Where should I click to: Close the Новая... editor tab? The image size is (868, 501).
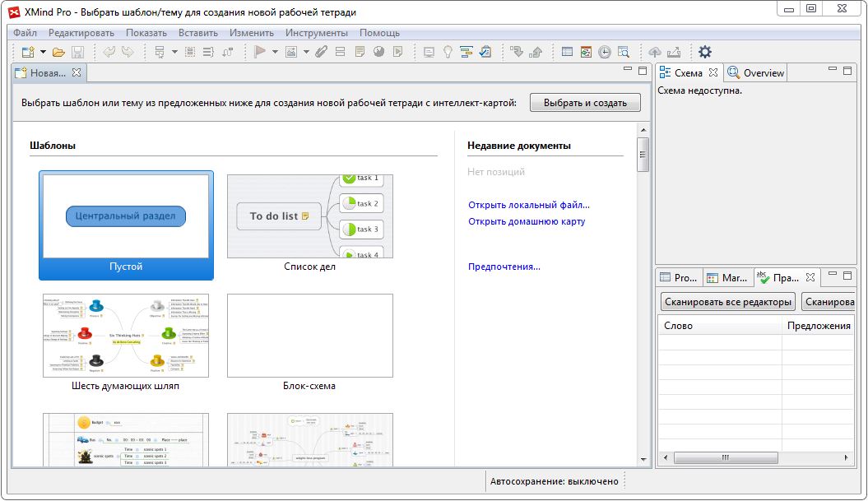click(x=77, y=73)
